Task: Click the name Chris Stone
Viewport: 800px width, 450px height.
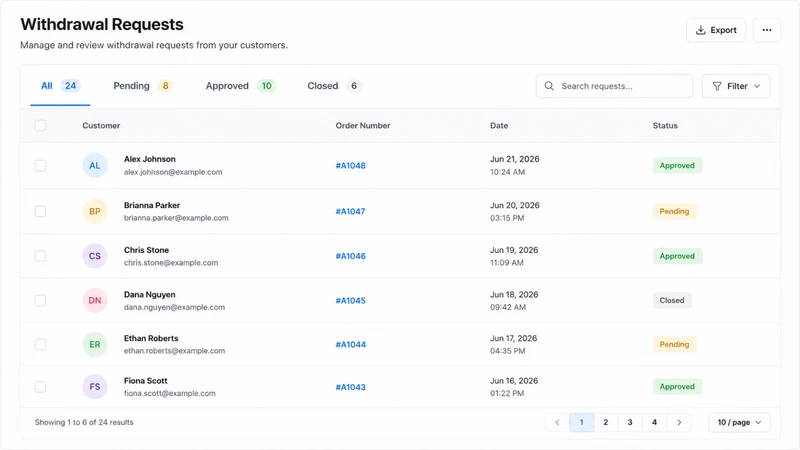Action: tap(146, 250)
